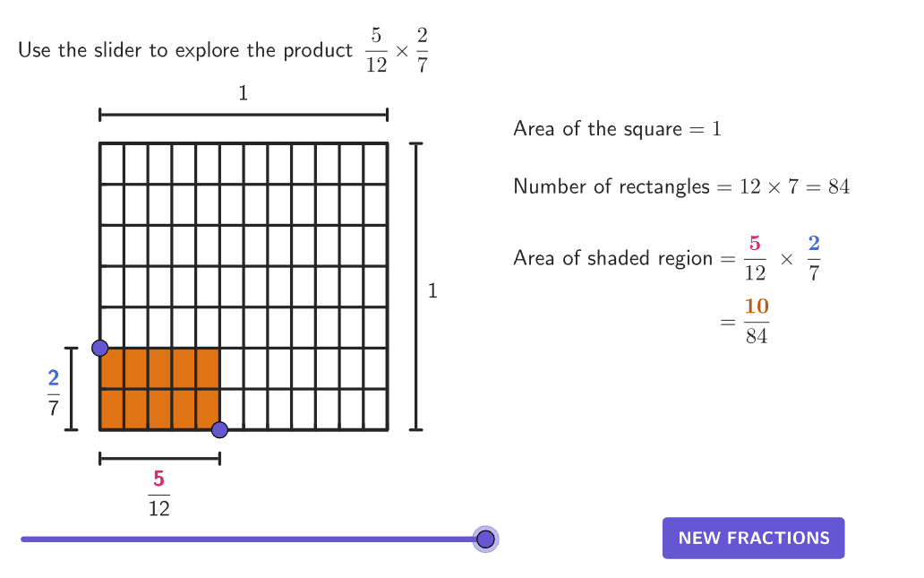Click the top-left cell of the grid
This screenshot has height=578, width=924.
112,163
